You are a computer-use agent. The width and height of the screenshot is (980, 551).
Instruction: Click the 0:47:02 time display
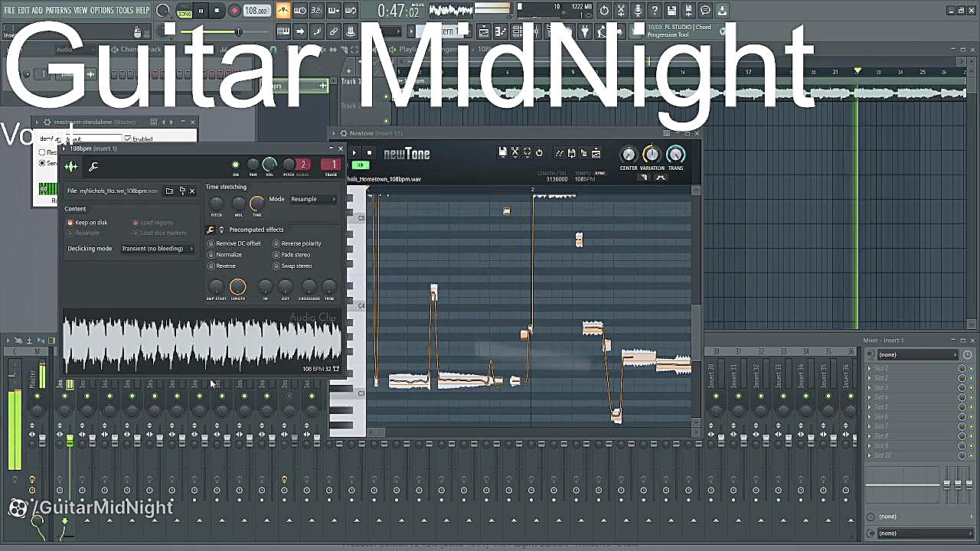[x=398, y=11]
